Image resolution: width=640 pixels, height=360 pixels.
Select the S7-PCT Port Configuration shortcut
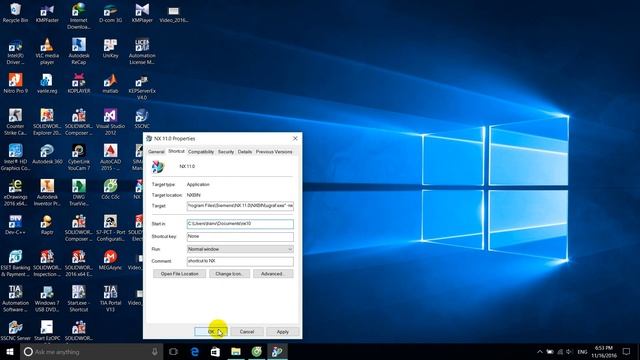110,228
